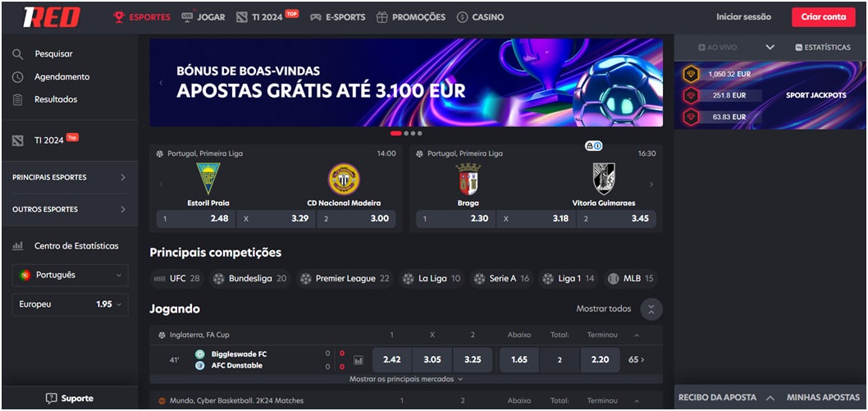Switch to the MINHAS APOSTAS tab
This screenshot has height=411, width=868.
pos(823,397)
